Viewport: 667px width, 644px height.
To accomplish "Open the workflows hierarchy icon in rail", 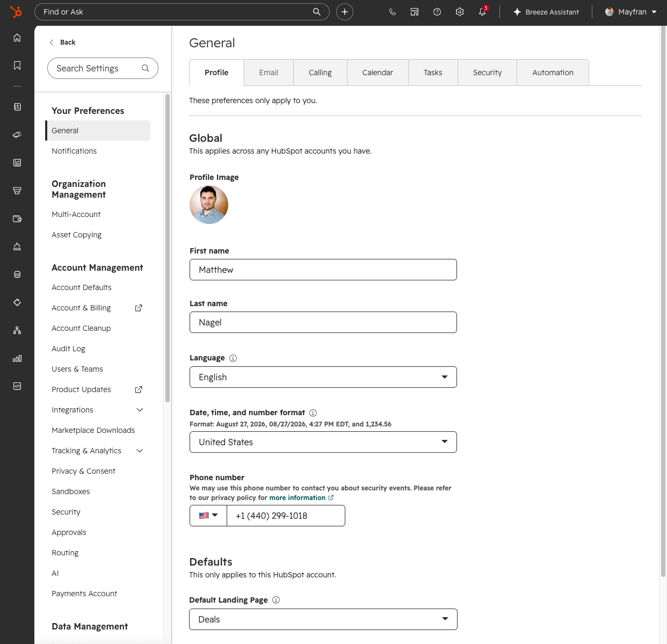I will point(17,330).
